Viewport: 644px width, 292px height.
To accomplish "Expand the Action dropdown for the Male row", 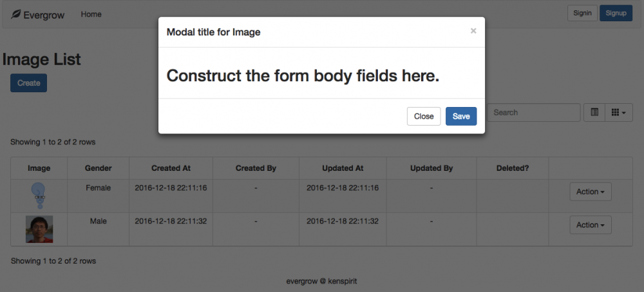I will (x=590, y=225).
